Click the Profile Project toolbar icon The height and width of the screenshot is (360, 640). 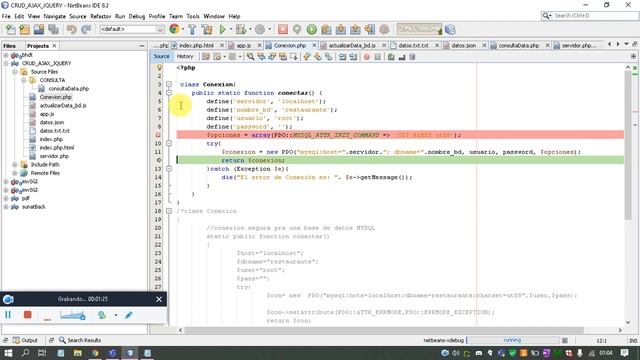coord(260,29)
